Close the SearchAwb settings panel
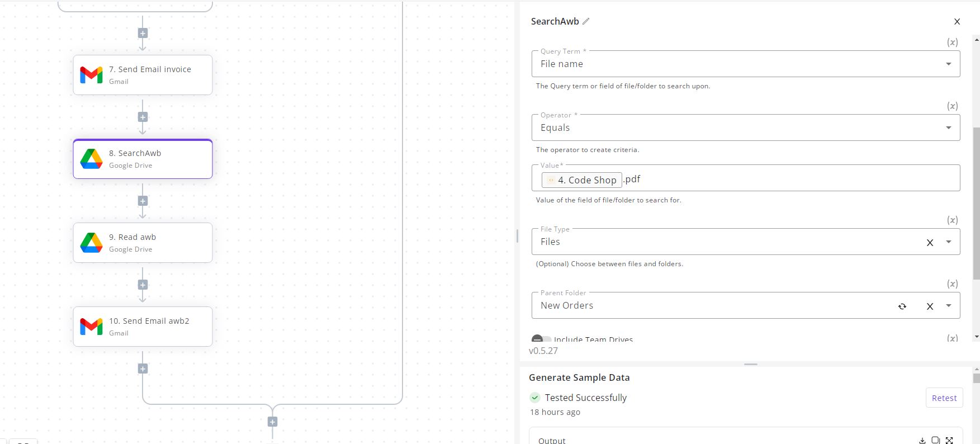The height and width of the screenshot is (444, 980). pyautogui.click(x=957, y=22)
